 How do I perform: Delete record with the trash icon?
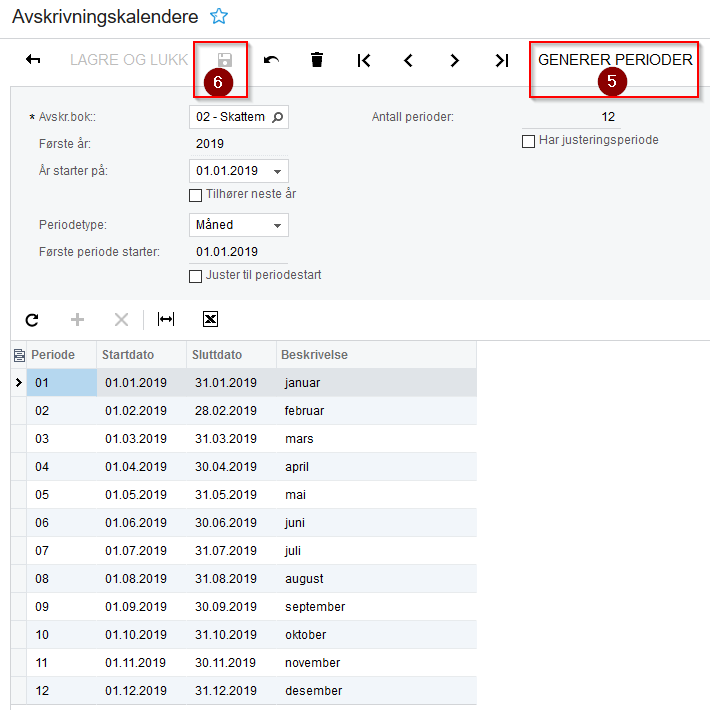(x=317, y=60)
